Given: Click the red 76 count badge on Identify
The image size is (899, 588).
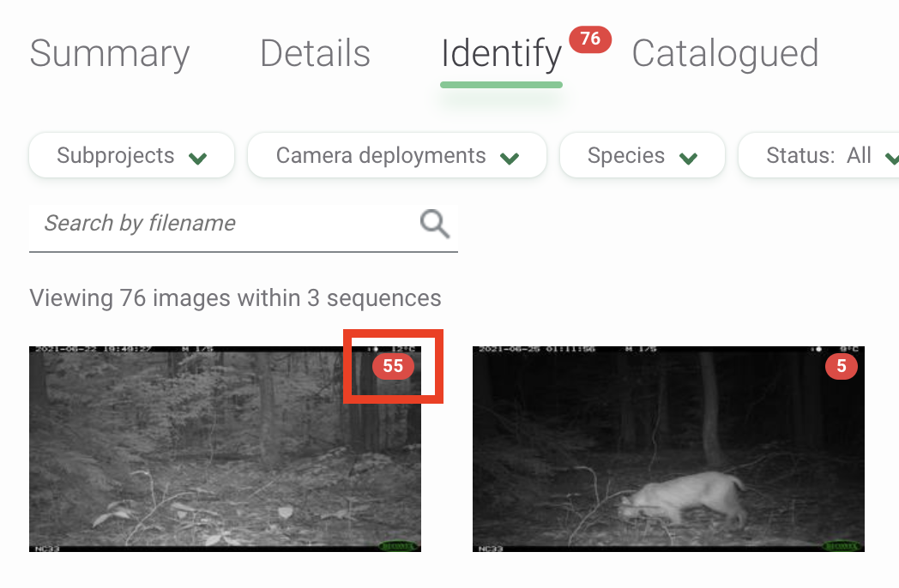Looking at the screenshot, I should (x=589, y=39).
